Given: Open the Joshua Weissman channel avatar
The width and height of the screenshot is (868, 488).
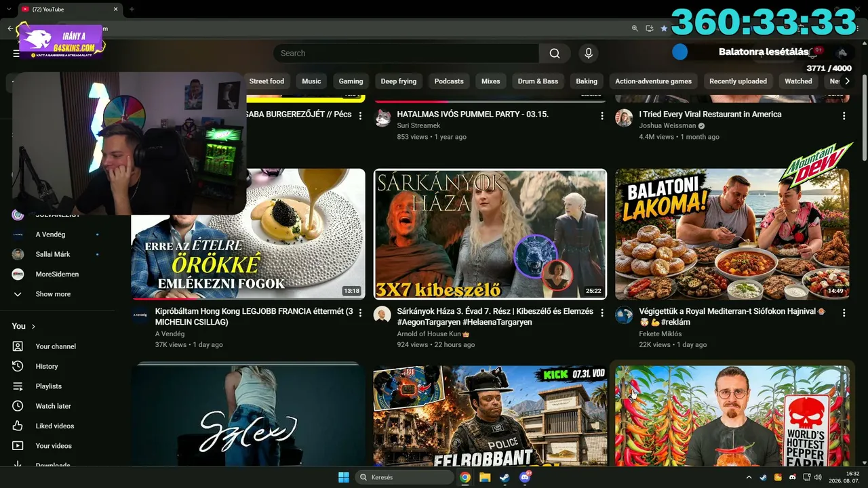Looking at the screenshot, I should (624, 118).
